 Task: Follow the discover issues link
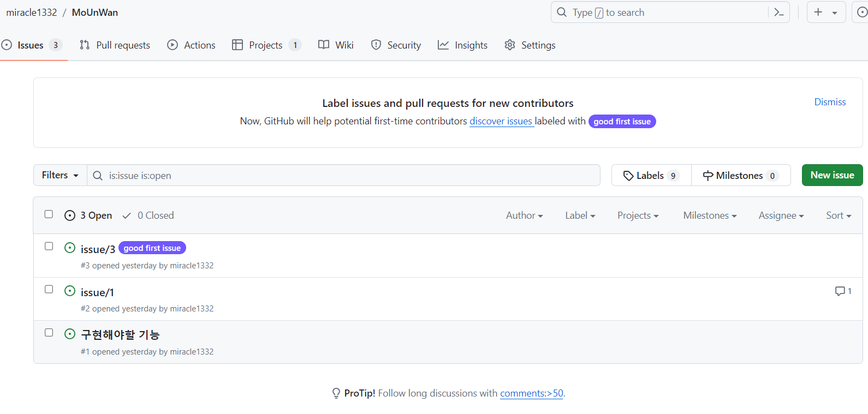(x=501, y=121)
